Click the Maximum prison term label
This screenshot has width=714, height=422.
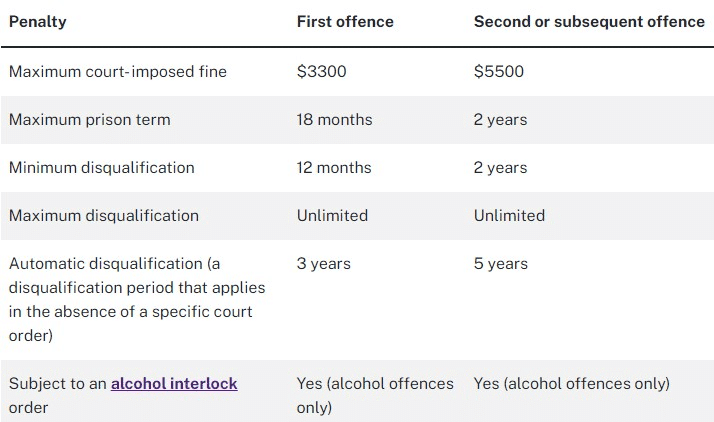(90, 120)
